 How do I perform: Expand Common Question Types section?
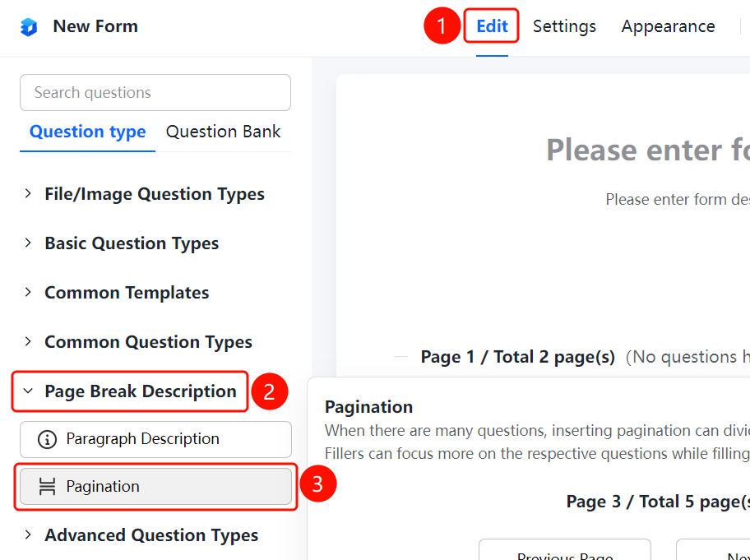click(138, 342)
